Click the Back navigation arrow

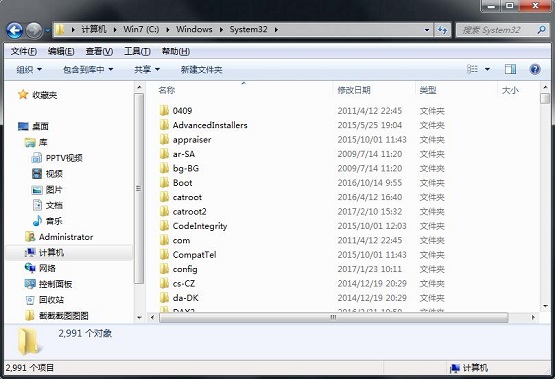click(x=15, y=30)
